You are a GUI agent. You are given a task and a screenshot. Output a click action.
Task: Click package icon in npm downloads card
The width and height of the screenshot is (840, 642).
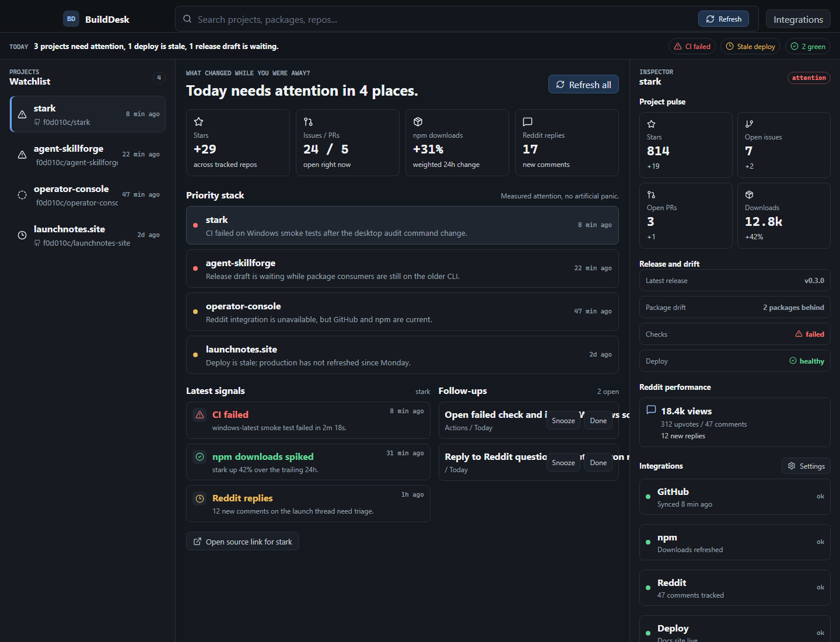click(x=418, y=121)
